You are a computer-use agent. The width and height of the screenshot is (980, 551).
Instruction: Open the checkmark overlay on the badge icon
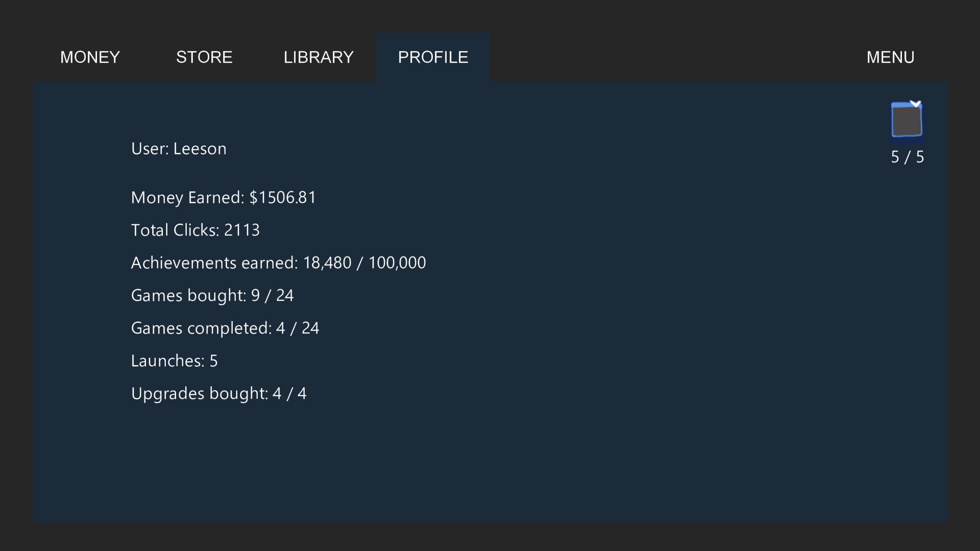(x=915, y=104)
